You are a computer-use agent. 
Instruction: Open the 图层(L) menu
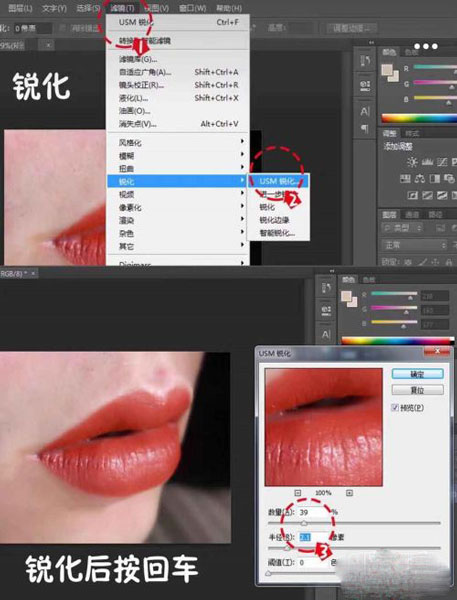(x=21, y=8)
